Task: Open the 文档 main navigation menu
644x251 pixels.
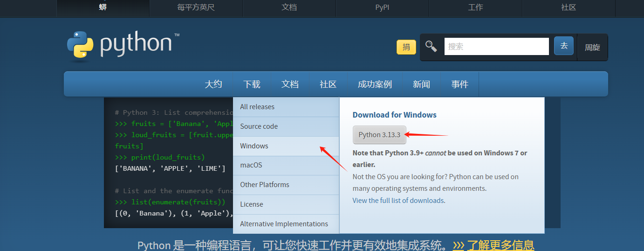Action: [290, 84]
